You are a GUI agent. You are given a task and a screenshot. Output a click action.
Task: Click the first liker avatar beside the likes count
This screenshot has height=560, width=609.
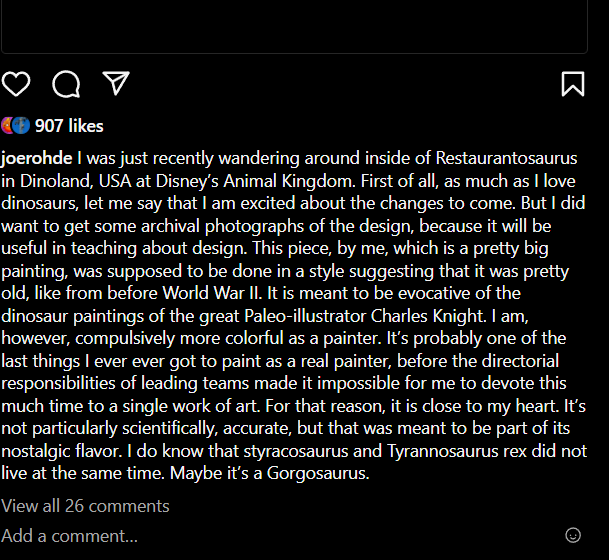(x=9, y=125)
